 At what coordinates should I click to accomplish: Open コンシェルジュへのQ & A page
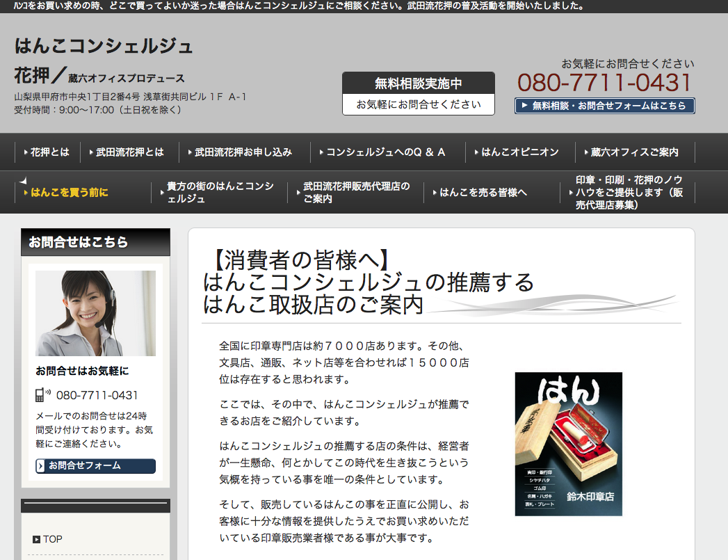pos(385,152)
